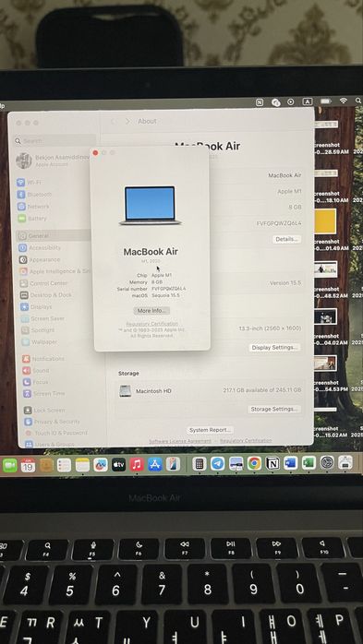Open Notion from the Dock
This screenshot has height=644, width=363.
pyautogui.click(x=272, y=463)
